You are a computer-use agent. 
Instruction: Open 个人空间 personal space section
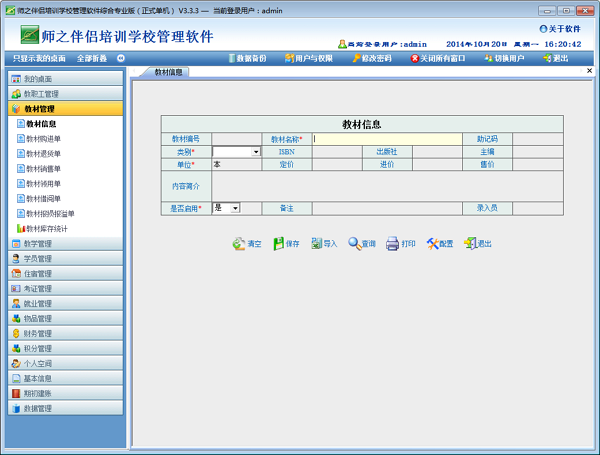(65, 363)
